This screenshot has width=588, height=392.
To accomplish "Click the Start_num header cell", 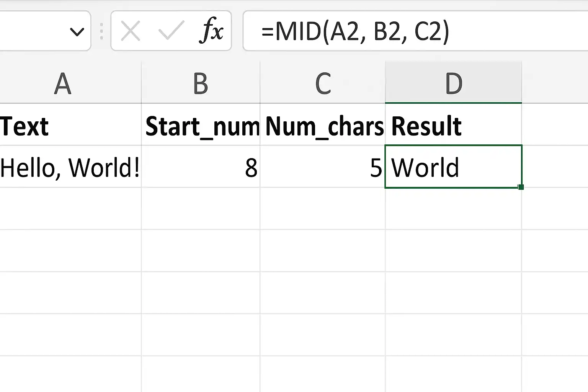I will tap(201, 125).
